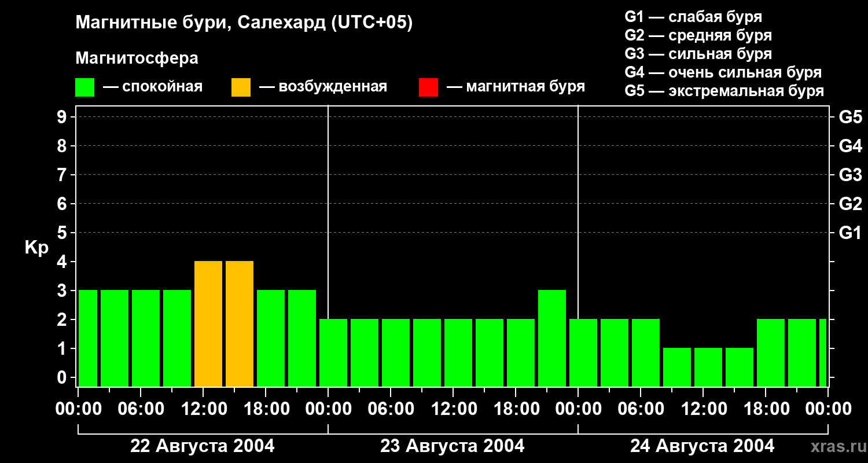Viewport: 868px width, 463px height.
Task: Click the 'G1 — слабая буря' legend line
Action: (693, 17)
